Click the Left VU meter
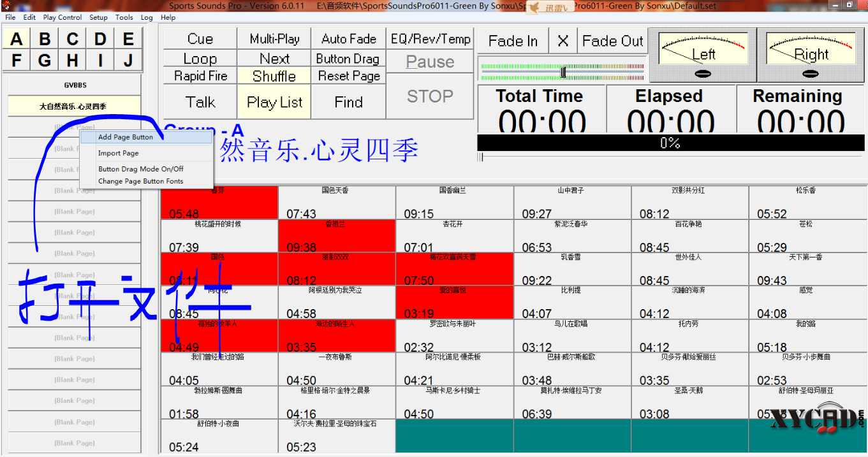The width and height of the screenshot is (868, 457). pos(702,55)
